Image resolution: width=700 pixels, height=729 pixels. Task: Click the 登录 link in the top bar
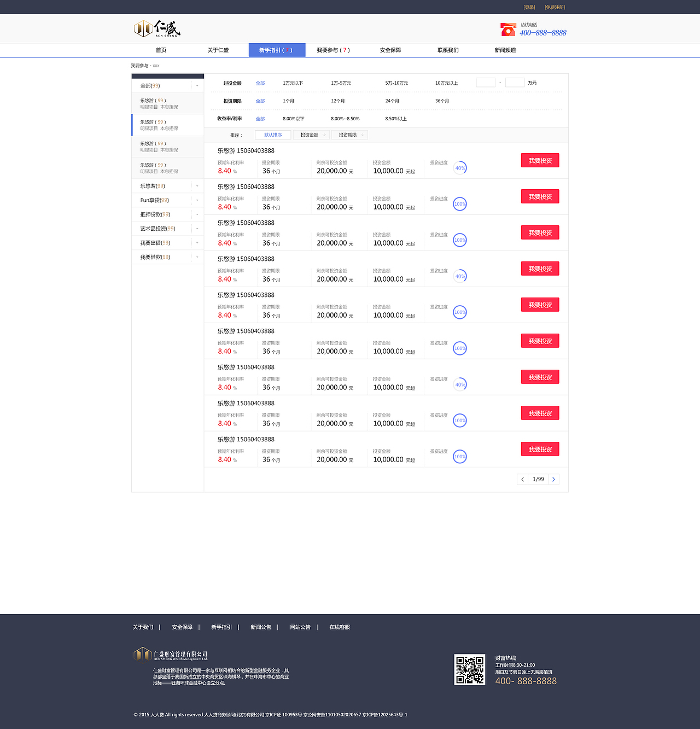[529, 7]
